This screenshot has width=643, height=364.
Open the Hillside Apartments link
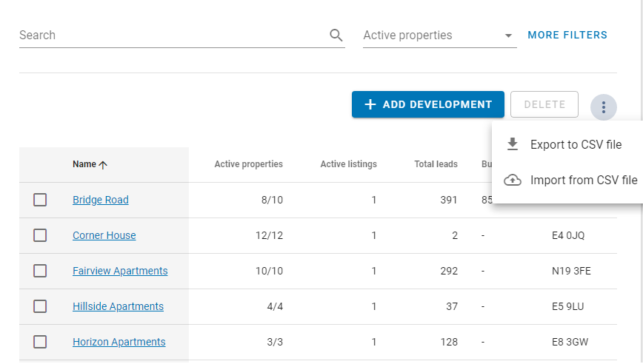pos(118,306)
